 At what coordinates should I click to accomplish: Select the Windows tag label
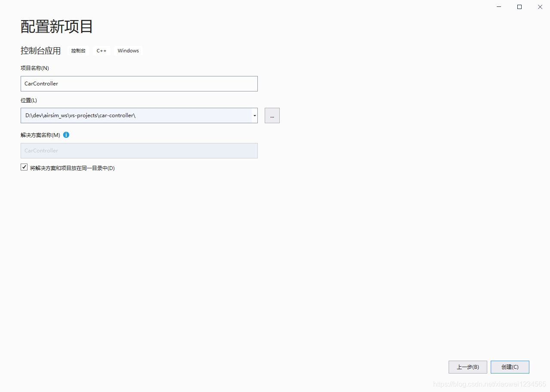[x=128, y=51]
